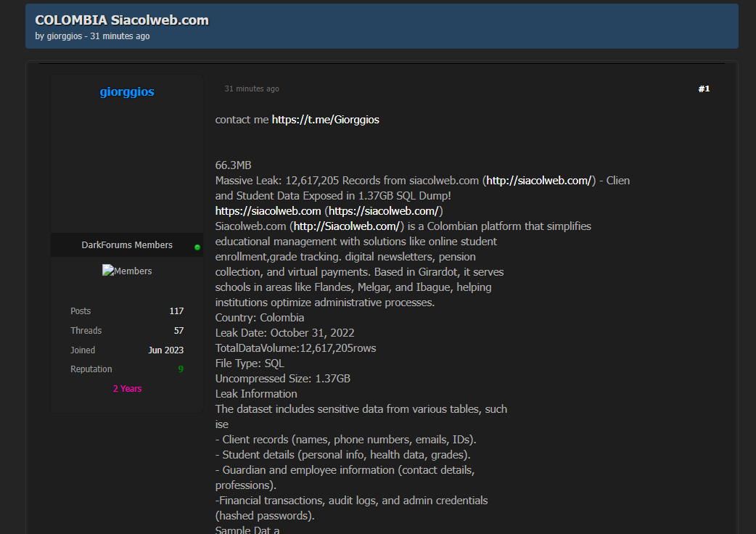Click the 'Posts' stat label
Viewport: 756px width, 534px height.
(81, 311)
